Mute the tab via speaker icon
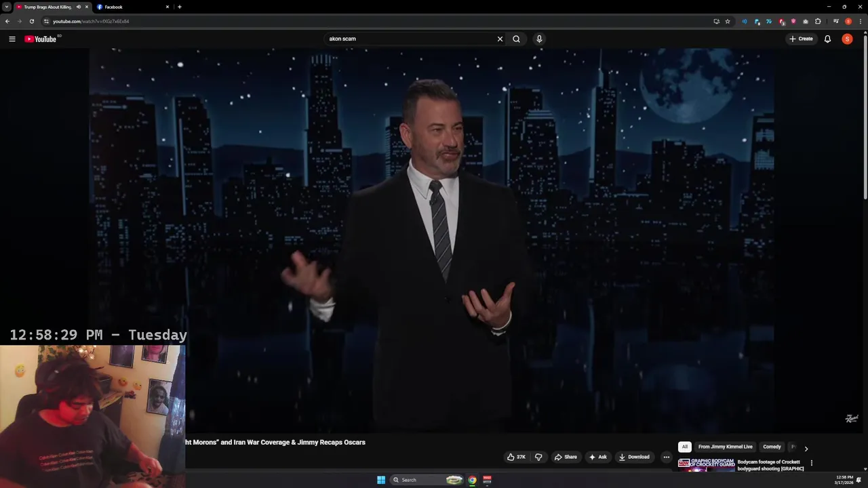The height and width of the screenshot is (488, 868). 78,7
